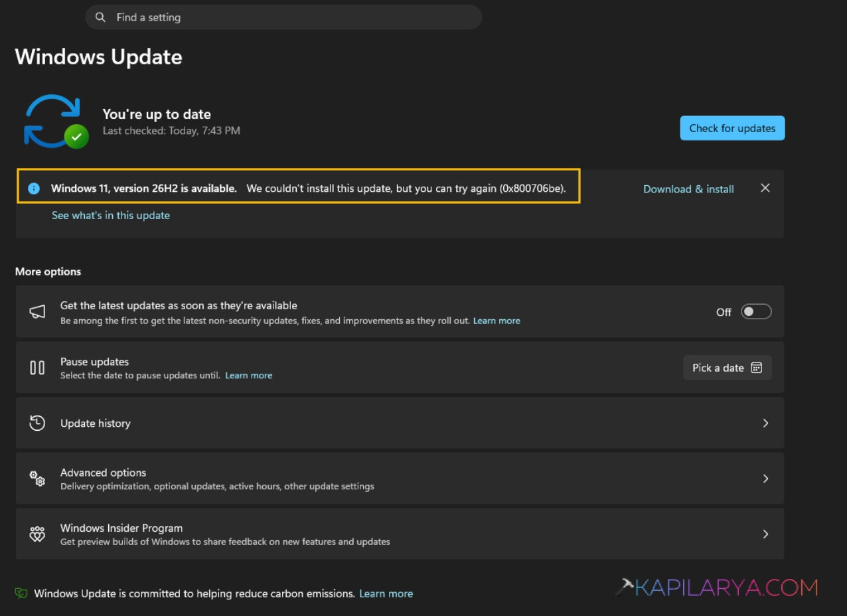Click Download & install link

coord(688,189)
